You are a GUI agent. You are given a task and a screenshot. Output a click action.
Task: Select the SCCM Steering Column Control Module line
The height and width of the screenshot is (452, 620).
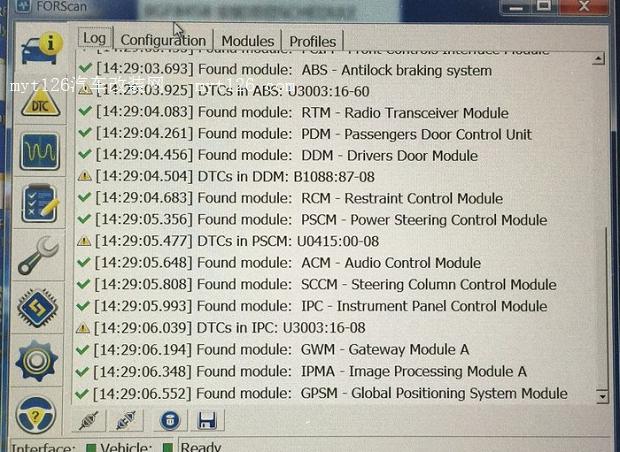coord(316,284)
